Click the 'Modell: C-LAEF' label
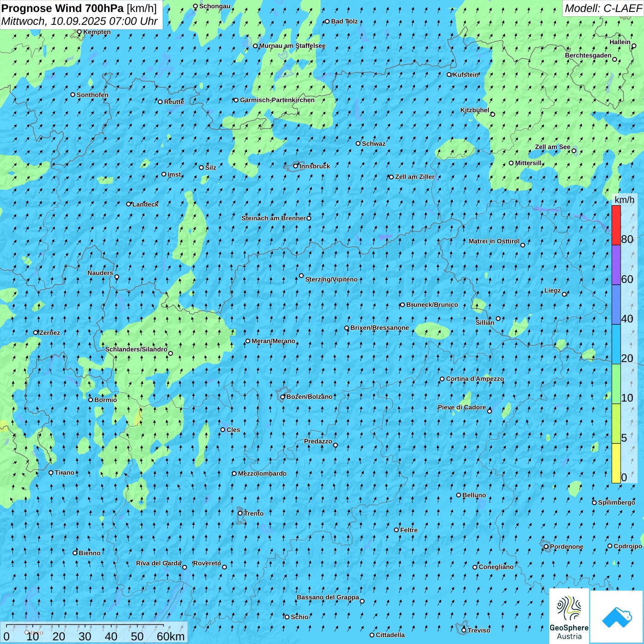 (603, 8)
